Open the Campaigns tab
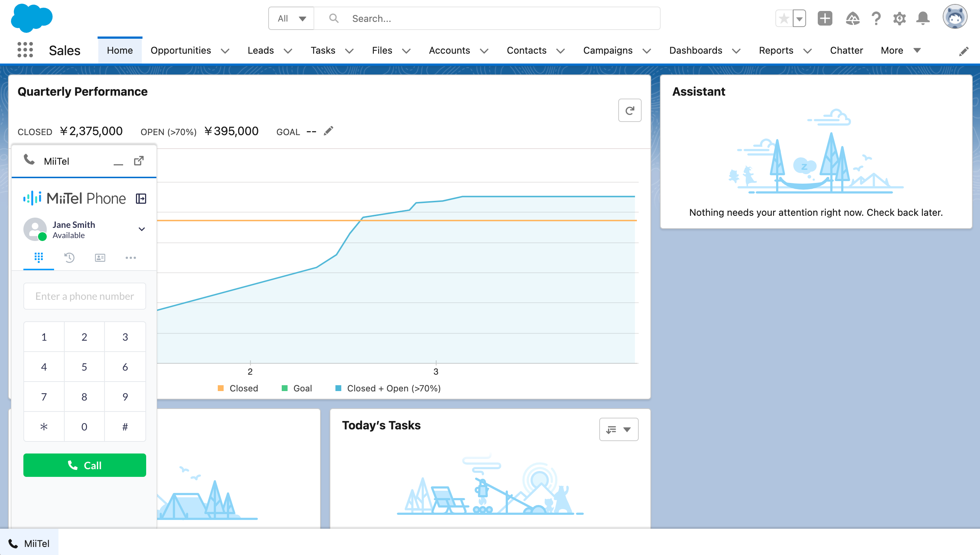The height and width of the screenshot is (555, 980). pyautogui.click(x=608, y=50)
